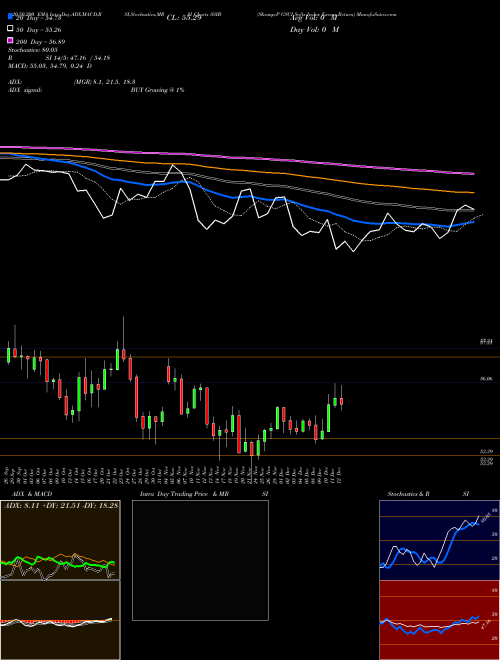
Task: Click the 'BUY Growing @ 1%' ADX signal
Action: click(157, 90)
